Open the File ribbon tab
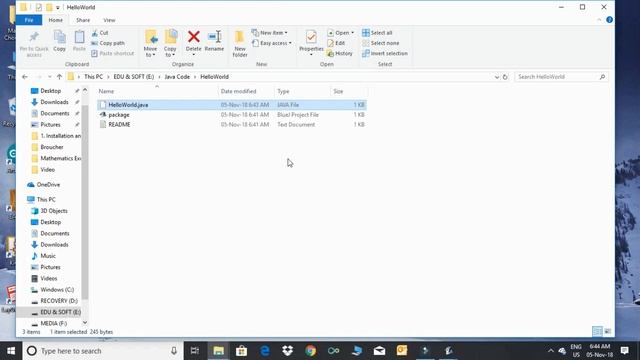Screen dimensions: 640x360 click(x=29, y=20)
